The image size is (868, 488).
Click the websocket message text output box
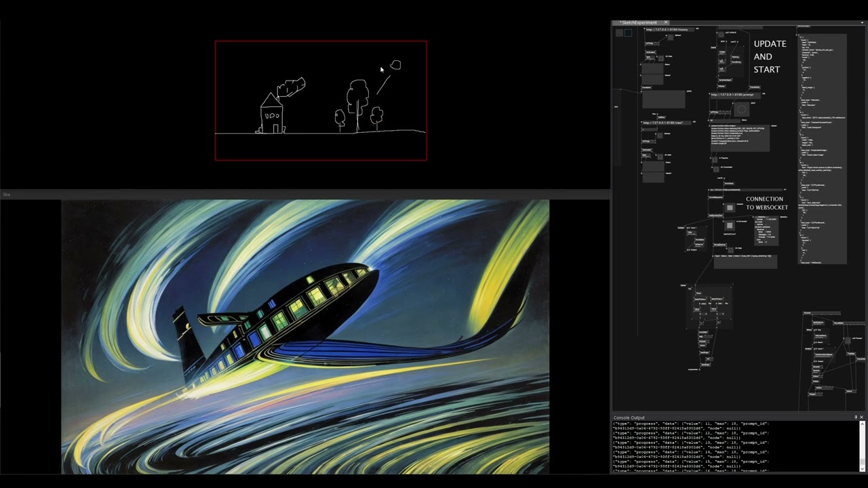coord(745,262)
